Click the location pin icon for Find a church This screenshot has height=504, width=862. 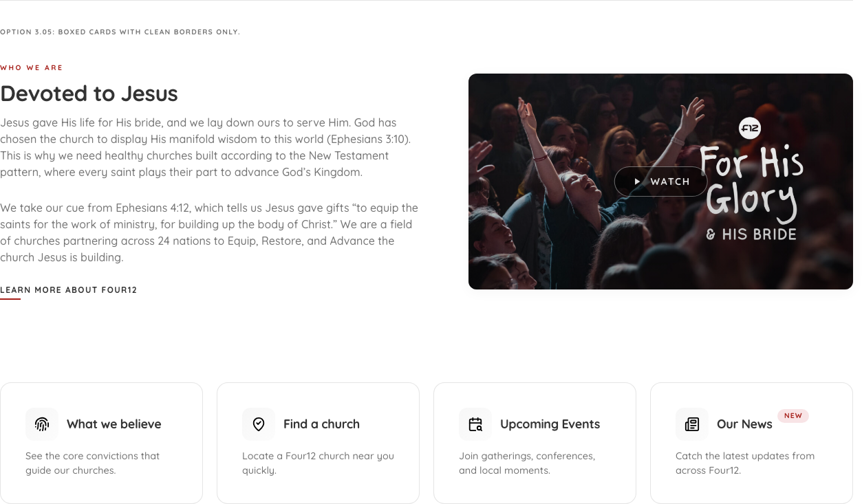pyautogui.click(x=259, y=424)
